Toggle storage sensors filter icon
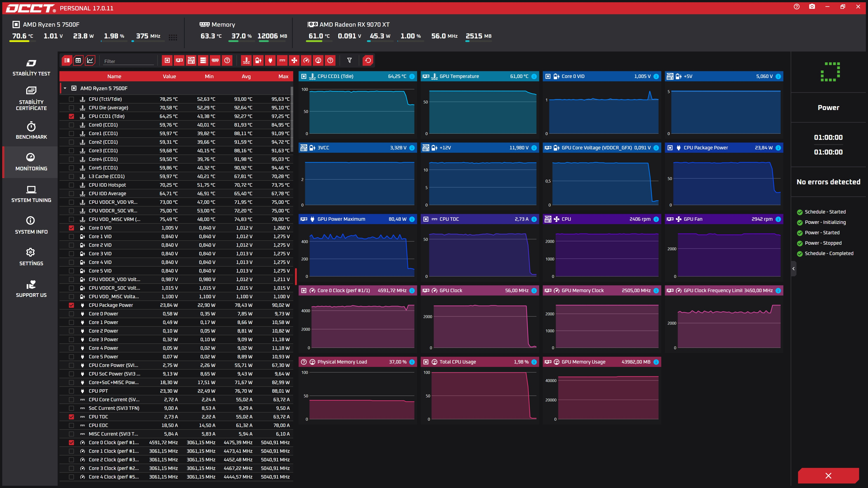The height and width of the screenshot is (488, 868). [x=203, y=61]
